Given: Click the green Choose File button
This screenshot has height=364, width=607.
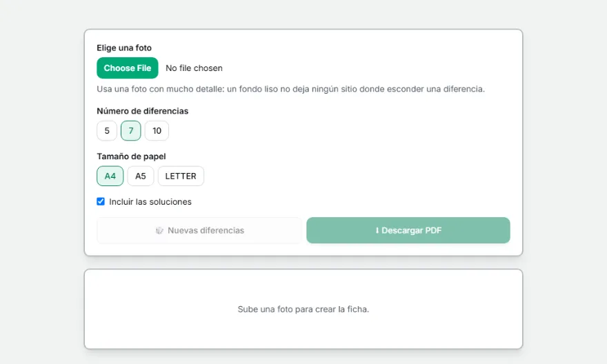Looking at the screenshot, I should pos(128,68).
